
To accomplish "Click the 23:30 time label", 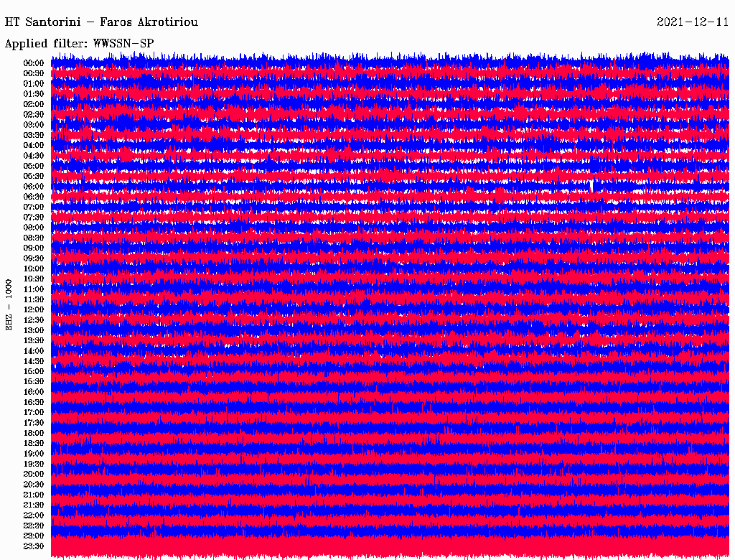I will click(34, 546).
